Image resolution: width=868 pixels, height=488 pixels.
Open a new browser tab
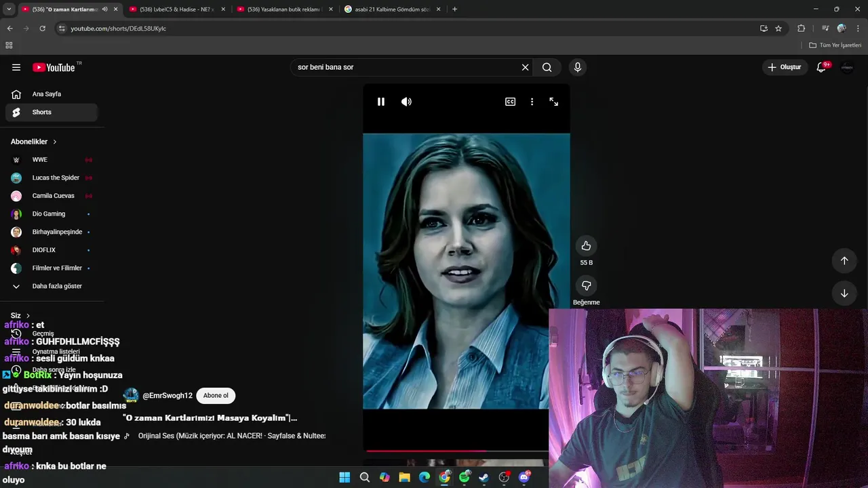tap(454, 9)
